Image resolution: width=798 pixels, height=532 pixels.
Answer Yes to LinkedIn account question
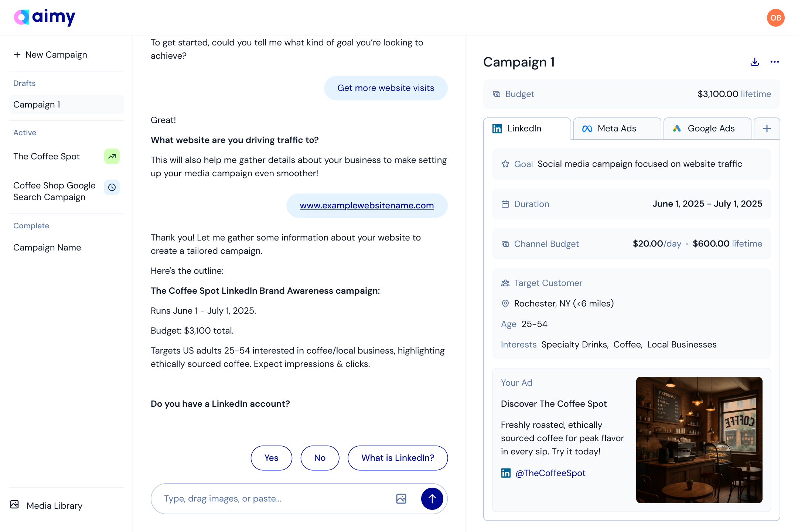tap(271, 458)
